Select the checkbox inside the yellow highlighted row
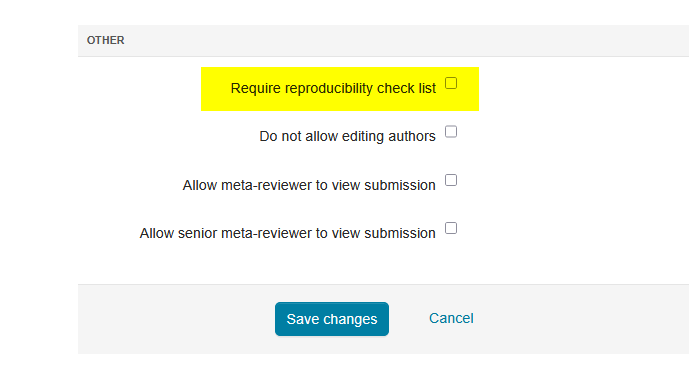 tap(451, 83)
